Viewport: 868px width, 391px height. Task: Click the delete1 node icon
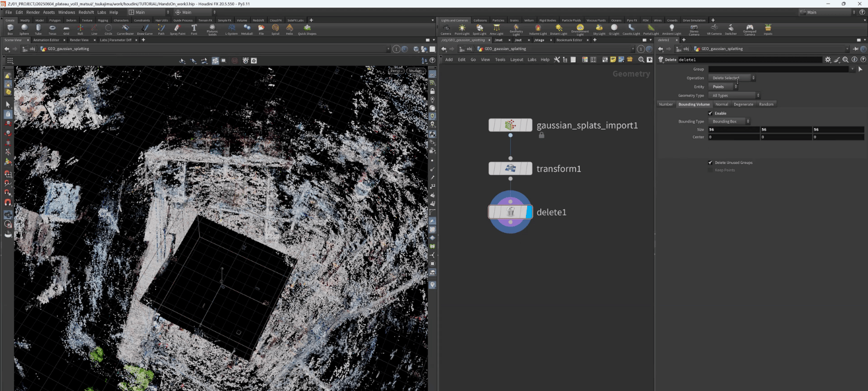pyautogui.click(x=511, y=212)
